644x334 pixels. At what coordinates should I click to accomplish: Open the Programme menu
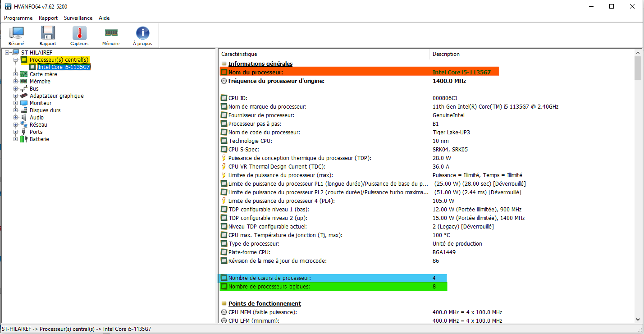(18, 18)
